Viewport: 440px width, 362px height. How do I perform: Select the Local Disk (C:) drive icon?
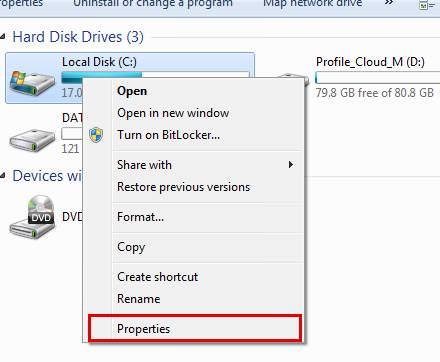pyautogui.click(x=32, y=82)
